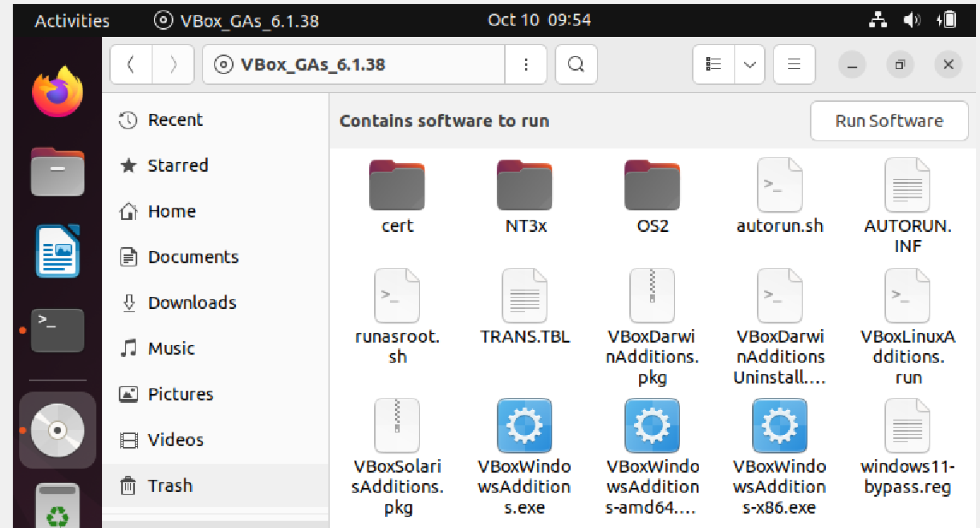980x528 pixels.
Task: Open the clock calendar from the top bar
Action: pos(540,20)
